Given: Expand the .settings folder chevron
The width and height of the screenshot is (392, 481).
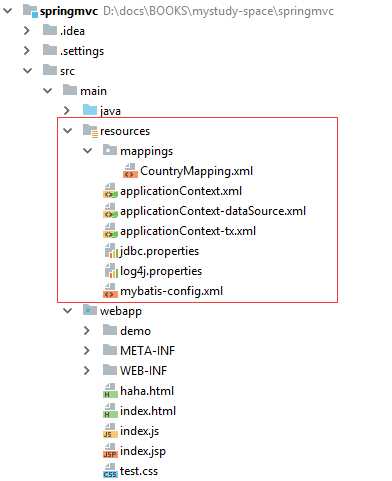Looking at the screenshot, I should (x=27, y=51).
